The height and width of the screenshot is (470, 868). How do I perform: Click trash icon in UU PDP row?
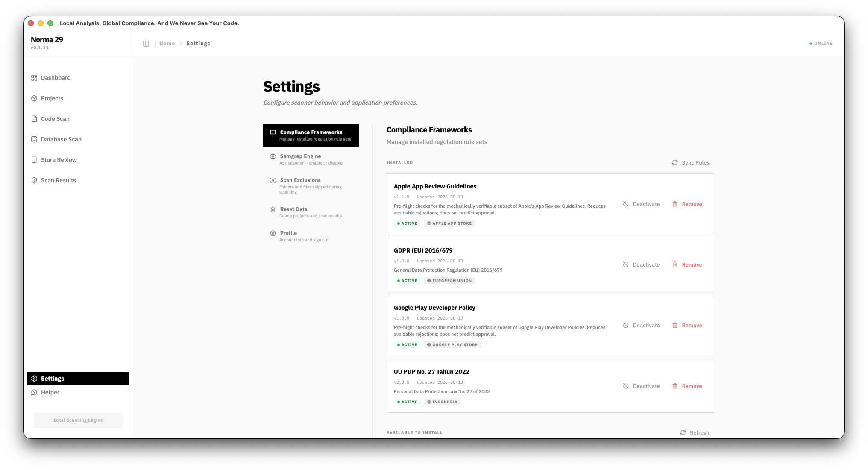pyautogui.click(x=675, y=386)
